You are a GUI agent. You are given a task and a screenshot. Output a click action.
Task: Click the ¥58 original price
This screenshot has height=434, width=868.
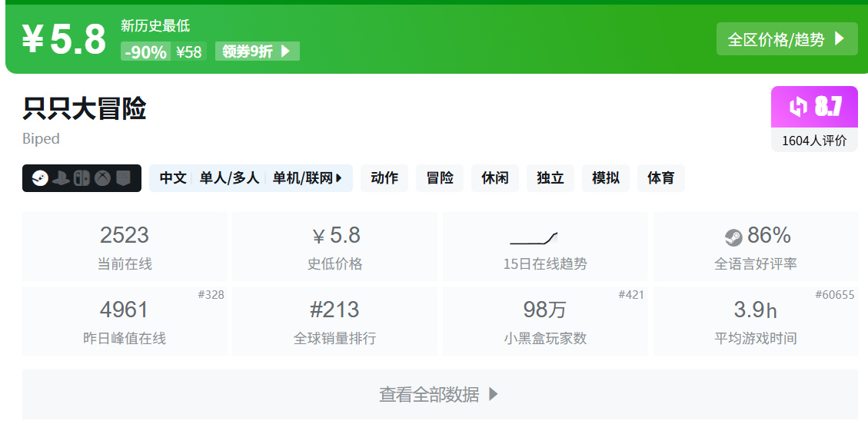tap(189, 52)
